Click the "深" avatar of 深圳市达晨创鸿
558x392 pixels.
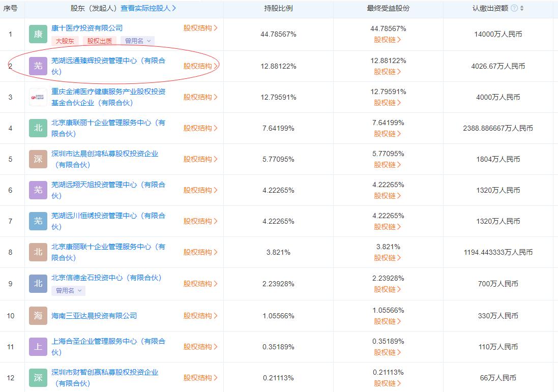(x=38, y=159)
